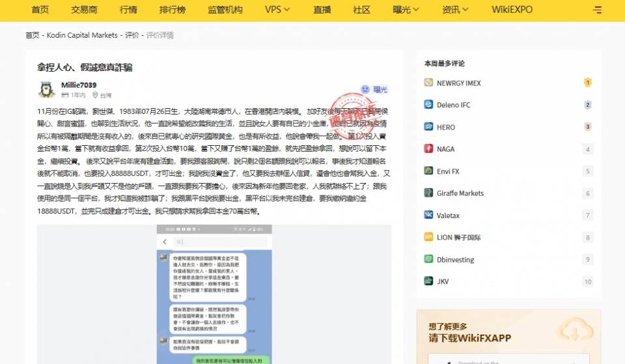Open the NAGA broker link
This screenshot has height=364, width=625.
click(x=445, y=149)
